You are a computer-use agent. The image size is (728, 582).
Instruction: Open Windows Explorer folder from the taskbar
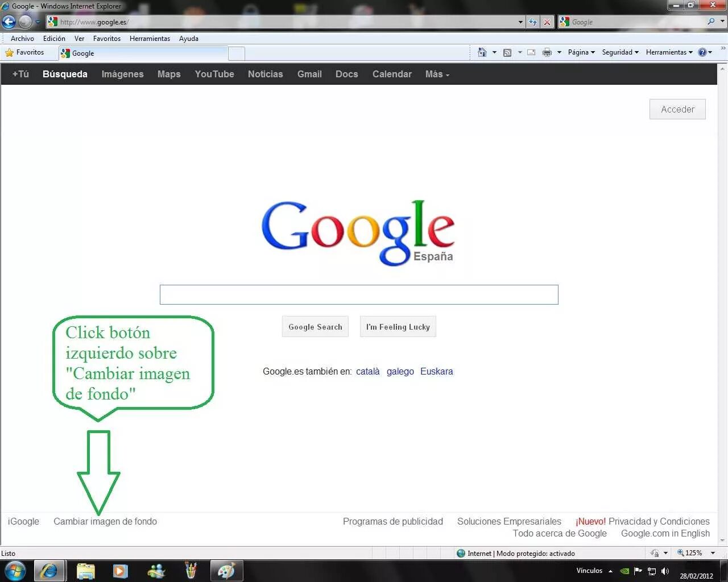tap(85, 571)
